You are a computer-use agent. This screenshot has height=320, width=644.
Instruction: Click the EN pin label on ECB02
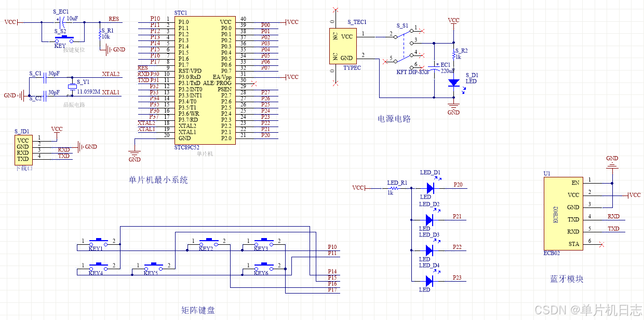pyautogui.click(x=575, y=183)
